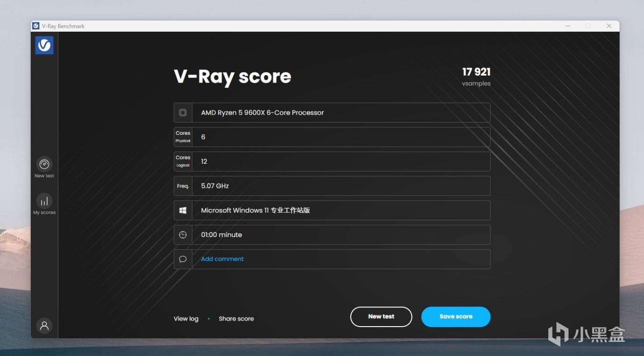Click the V-Ray score heading
644x356 pixels.
pos(233,77)
